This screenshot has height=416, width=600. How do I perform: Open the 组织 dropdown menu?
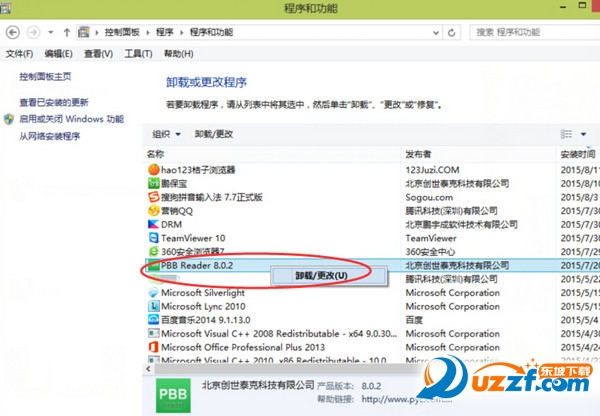tap(166, 133)
